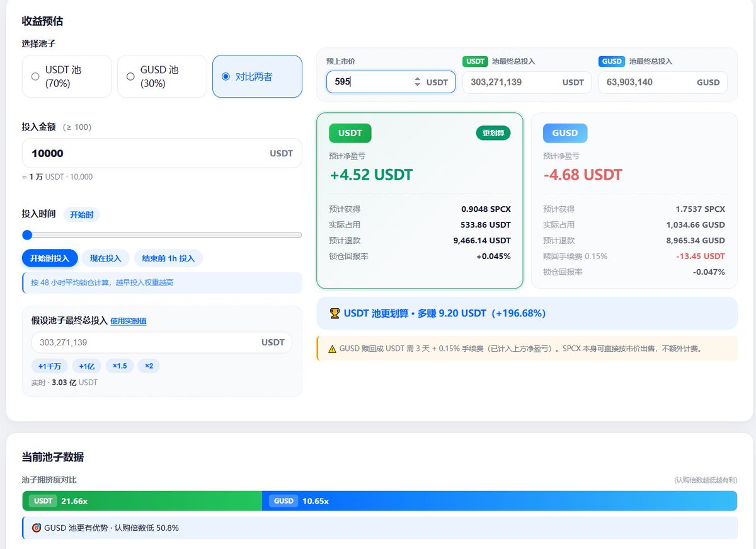Click the 假设池子最终总投入 input field
756x549 pixels.
pos(162,342)
